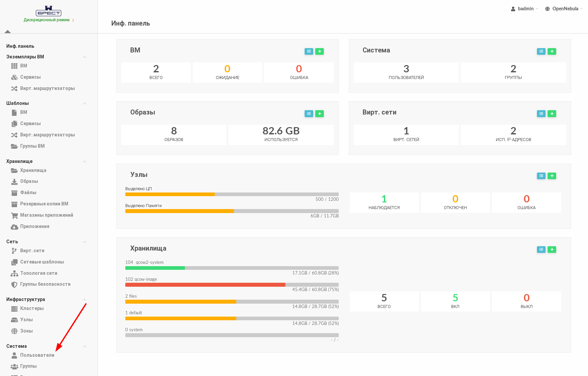Collapse the sidebar using top arrow toggle
Viewport: 588px width, 376px height.
8,32
